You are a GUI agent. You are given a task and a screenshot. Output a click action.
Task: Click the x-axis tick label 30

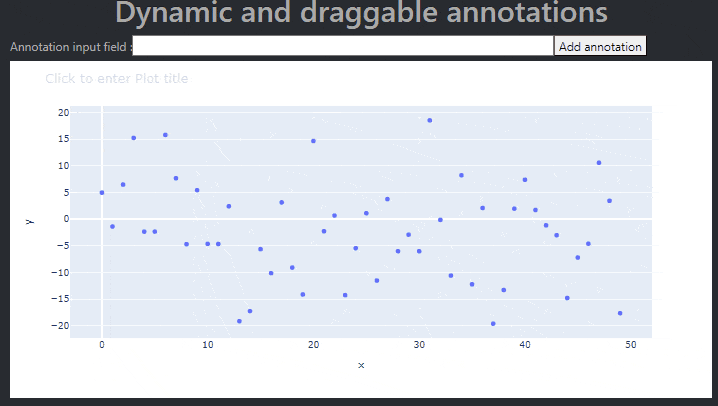coord(419,345)
